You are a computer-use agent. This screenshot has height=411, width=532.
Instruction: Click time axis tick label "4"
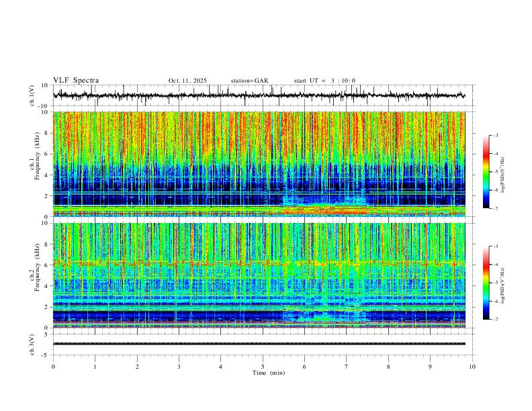pos(220,367)
